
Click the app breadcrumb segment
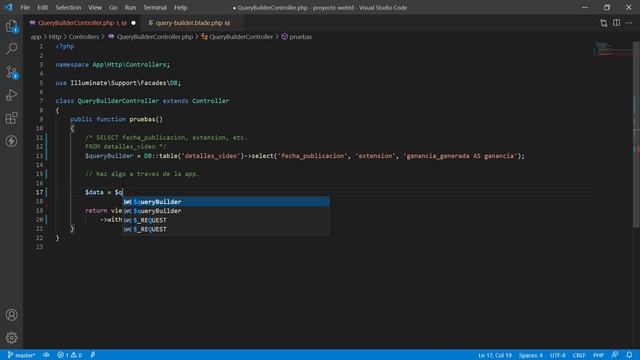click(36, 37)
